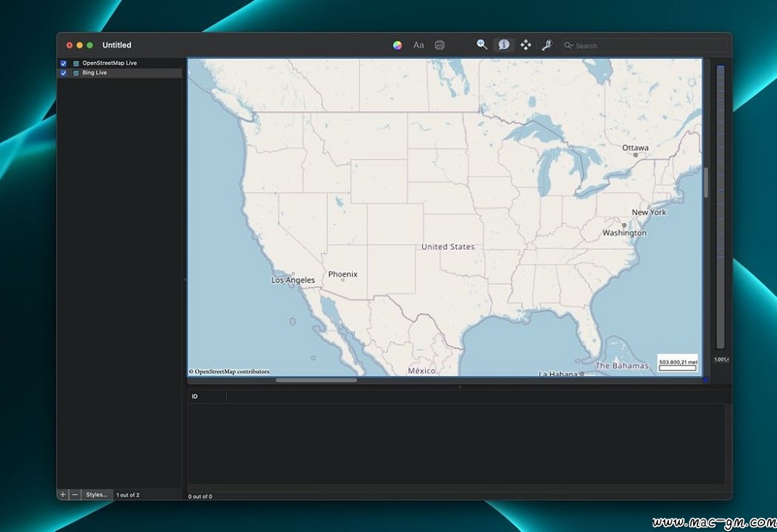Click the 'Washington' city label

coord(625,233)
